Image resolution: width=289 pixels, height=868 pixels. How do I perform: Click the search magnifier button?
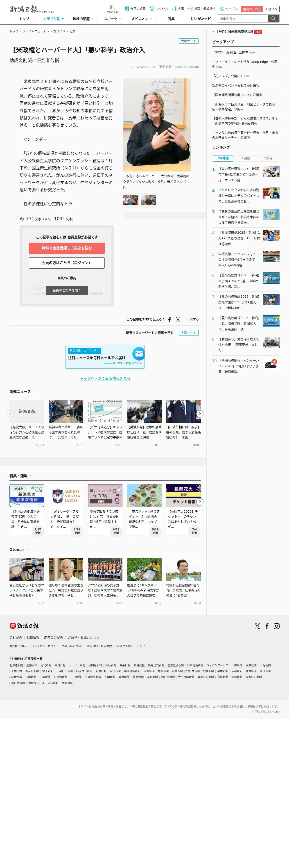point(273,18)
